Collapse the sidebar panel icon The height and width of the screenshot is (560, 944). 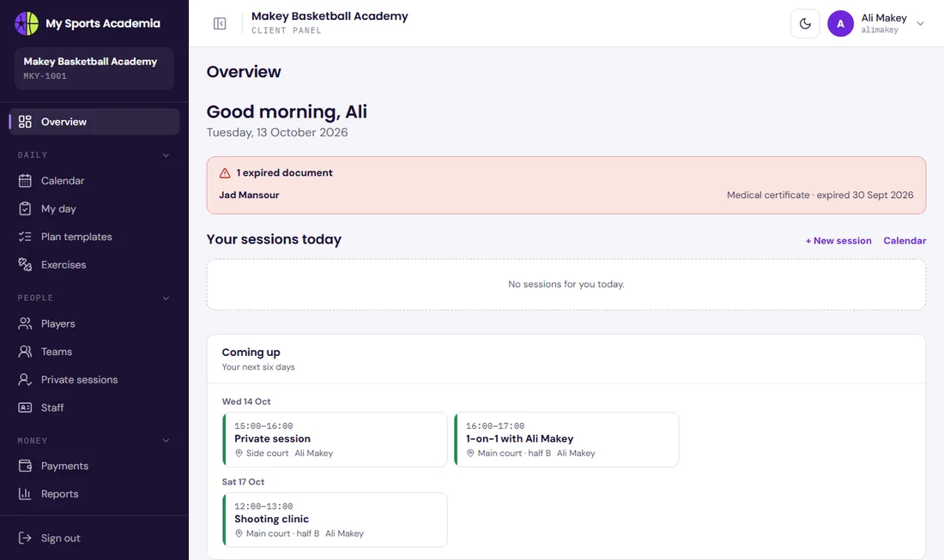[220, 23]
